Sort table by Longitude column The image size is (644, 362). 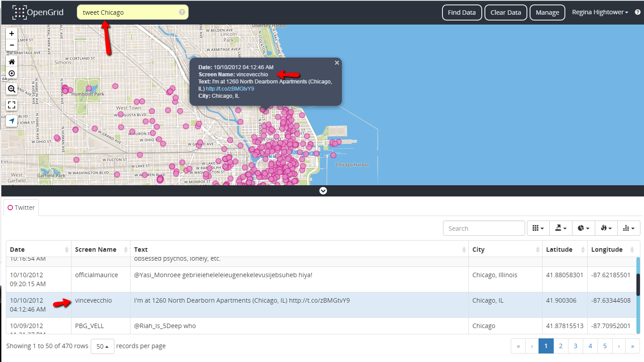pyautogui.click(x=613, y=250)
